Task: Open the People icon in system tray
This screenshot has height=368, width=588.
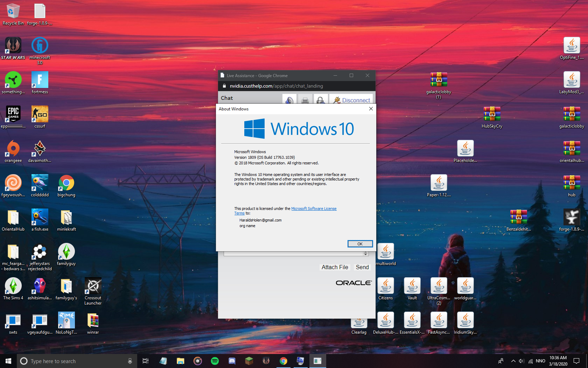Action: 501,361
